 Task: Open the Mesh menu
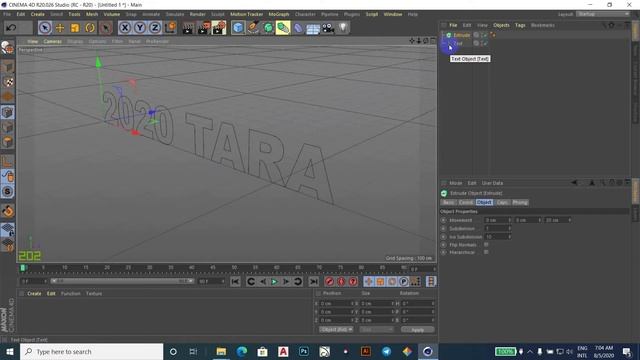tap(92, 14)
